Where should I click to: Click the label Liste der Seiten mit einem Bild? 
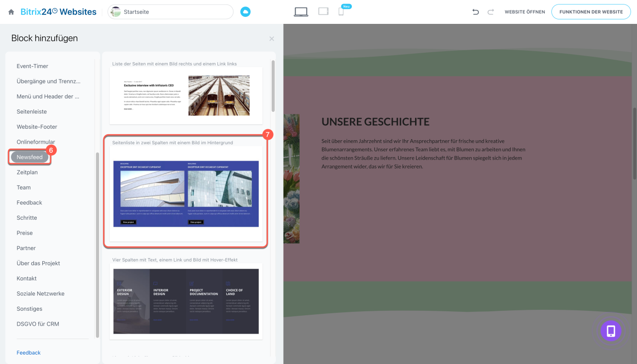175,64
